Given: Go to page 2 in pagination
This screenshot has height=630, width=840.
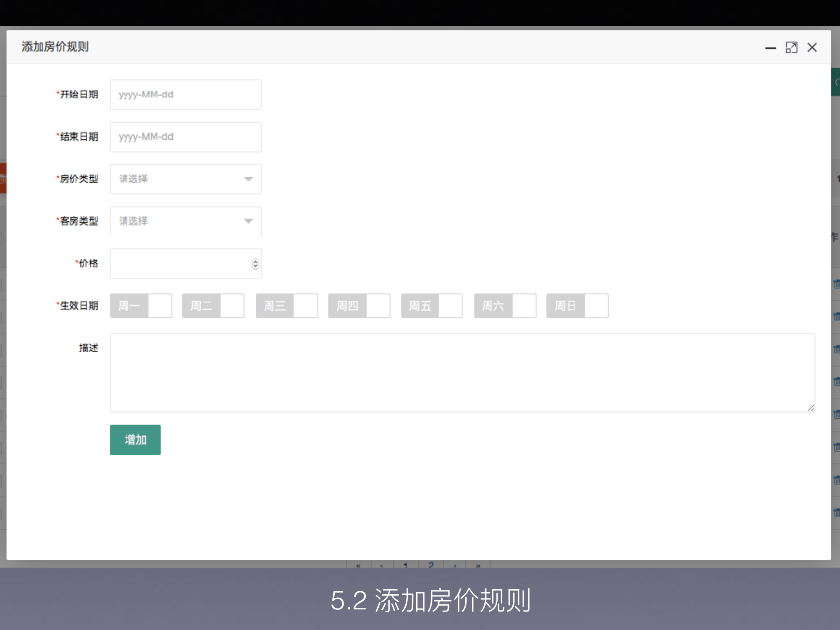Looking at the screenshot, I should click(x=431, y=565).
